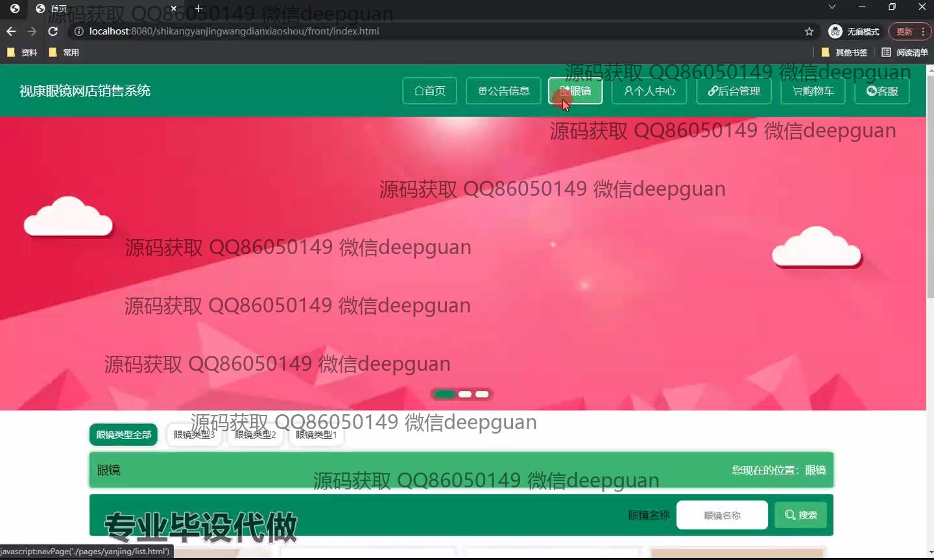This screenshot has width=934, height=560.
Task: Open the incognito mode indicator
Action: 854,31
